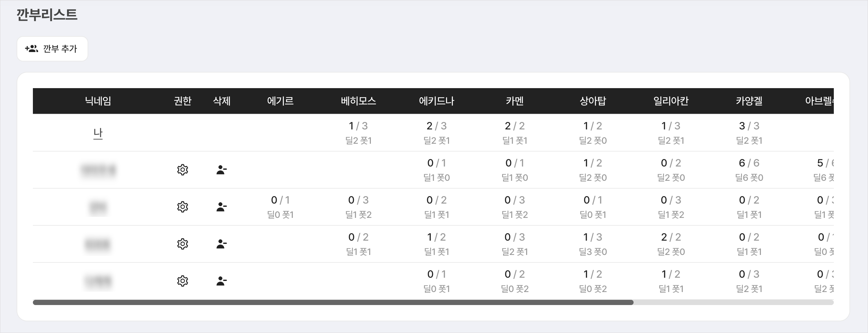Select the 에키드나 column header

coord(436,101)
